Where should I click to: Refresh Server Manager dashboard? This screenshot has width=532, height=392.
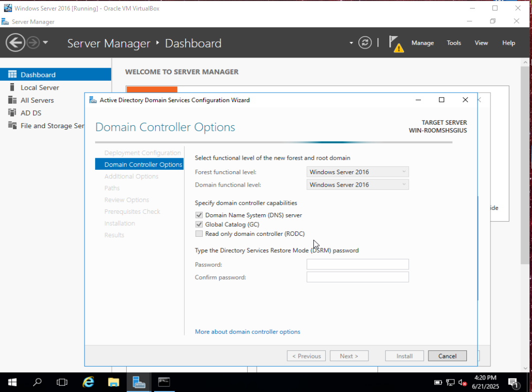pyautogui.click(x=365, y=43)
